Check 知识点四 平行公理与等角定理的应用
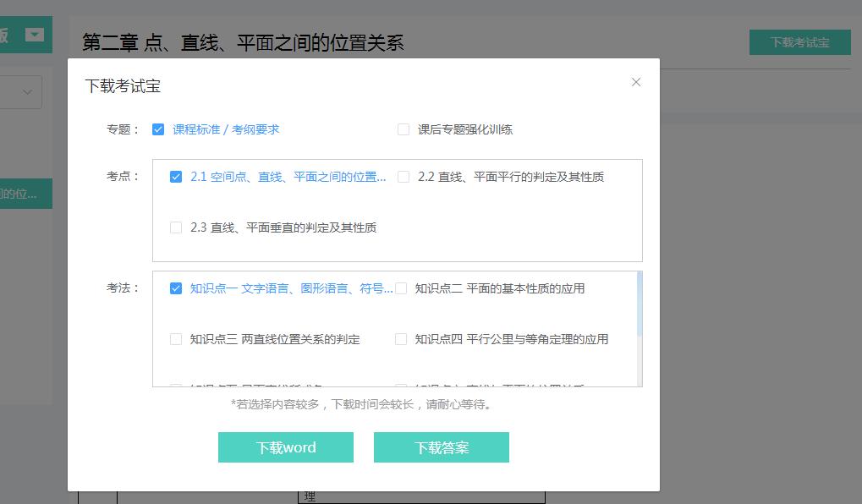This screenshot has width=862, height=504. (x=401, y=339)
